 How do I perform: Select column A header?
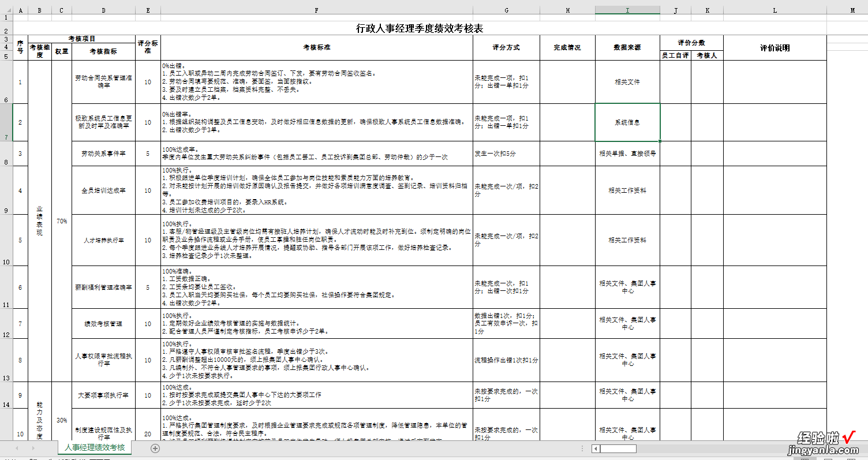click(20, 10)
